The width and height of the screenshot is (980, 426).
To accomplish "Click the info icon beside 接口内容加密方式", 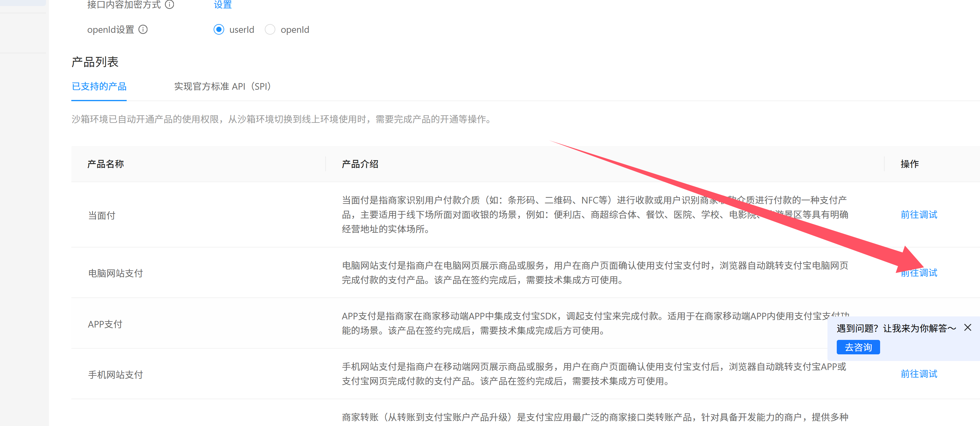I will 169,5.
